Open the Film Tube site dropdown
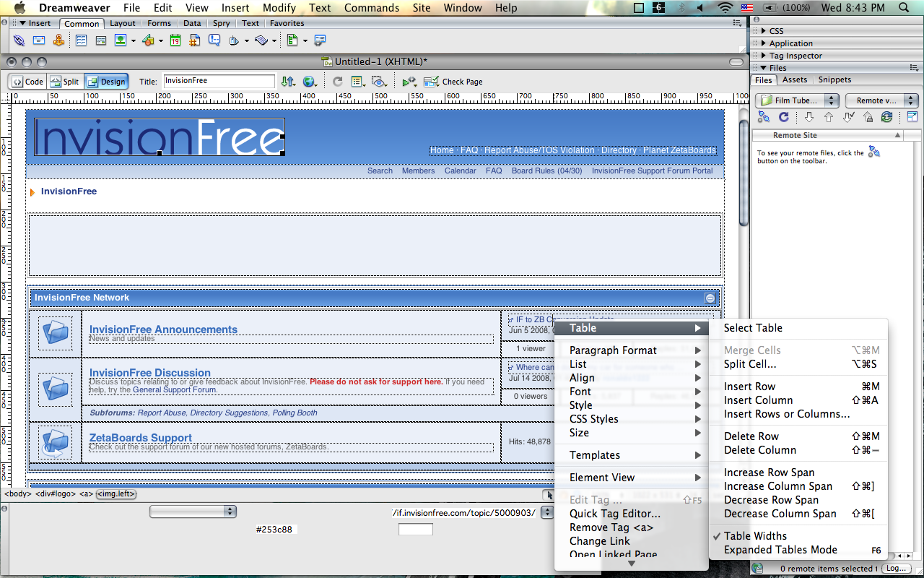Screen dimensions: 924x578 tap(797, 100)
